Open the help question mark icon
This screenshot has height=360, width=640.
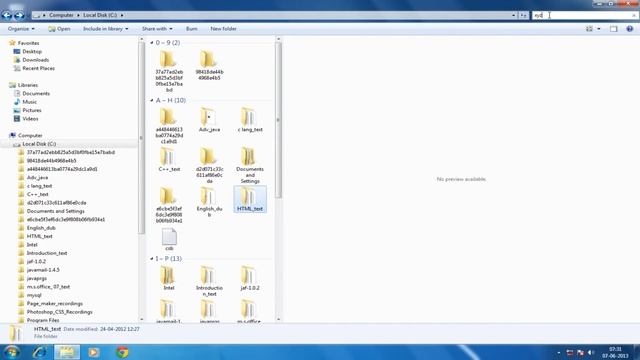pos(629,29)
